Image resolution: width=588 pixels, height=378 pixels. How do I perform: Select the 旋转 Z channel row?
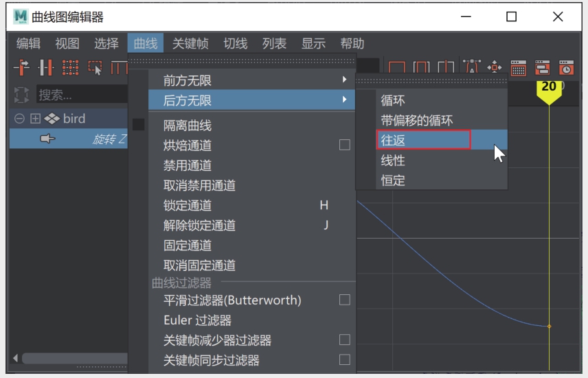(69, 139)
